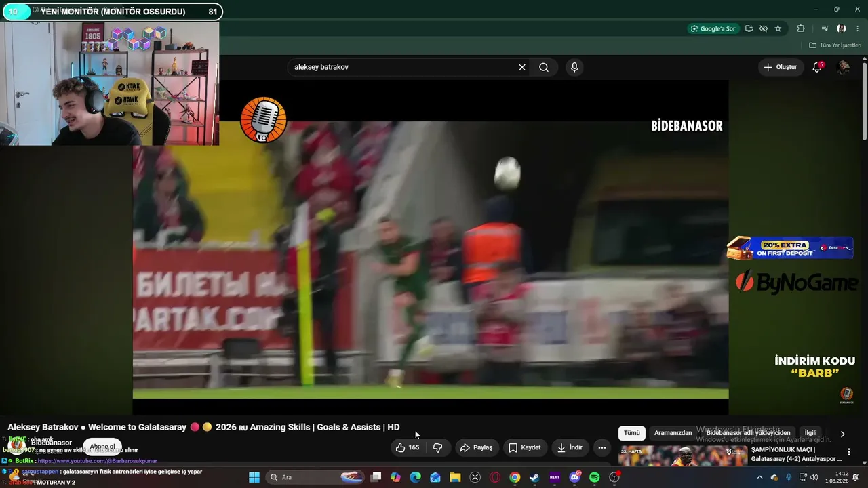Viewport: 868px width, 488px height.
Task: Open the Tüm Yer İşaretleri bookmarks folder
Action: [835, 45]
